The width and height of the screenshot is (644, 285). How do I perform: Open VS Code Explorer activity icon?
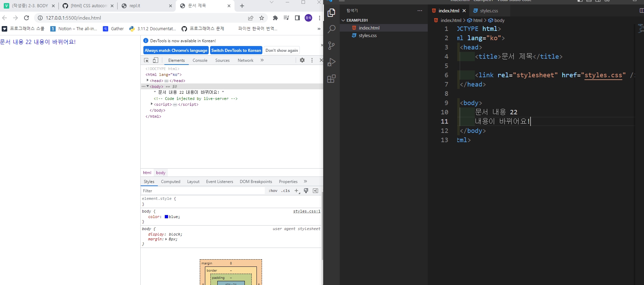coord(331,13)
